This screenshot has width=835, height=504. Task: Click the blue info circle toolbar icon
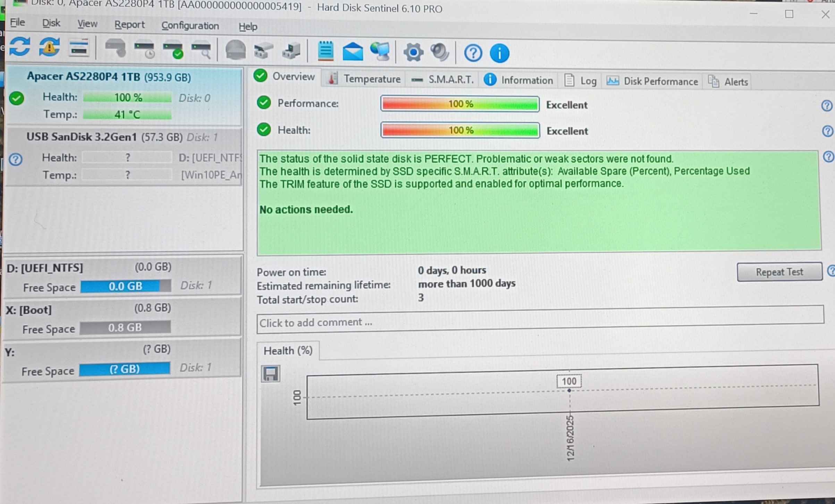coord(499,53)
